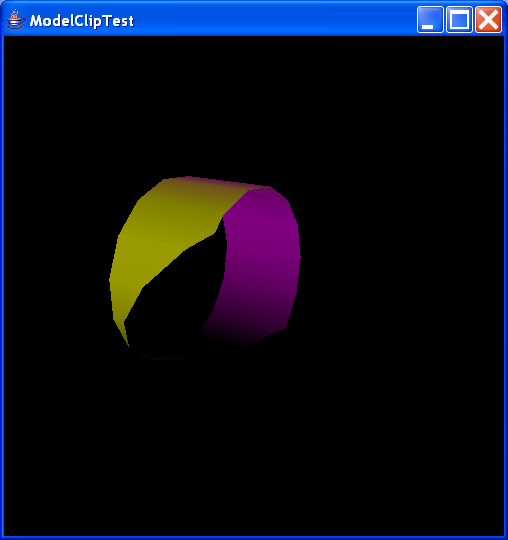This screenshot has height=540, width=508.
Task: Click the ModelClipTest title text
Action: [x=82, y=21]
